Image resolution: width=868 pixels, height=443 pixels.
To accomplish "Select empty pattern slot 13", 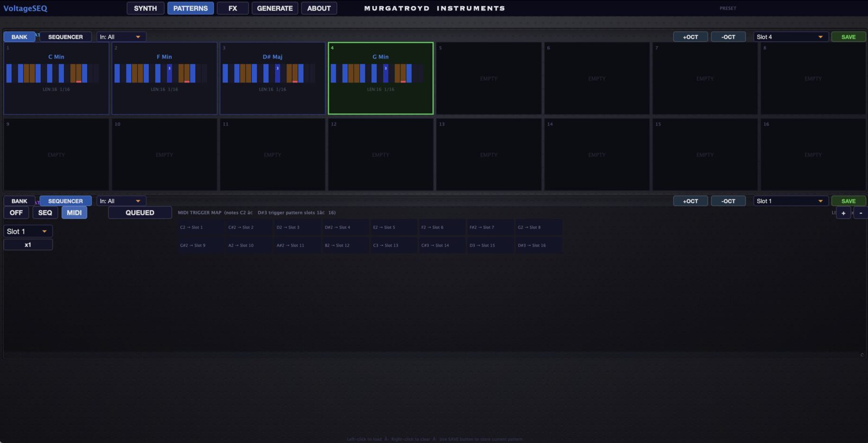I will tap(489, 155).
